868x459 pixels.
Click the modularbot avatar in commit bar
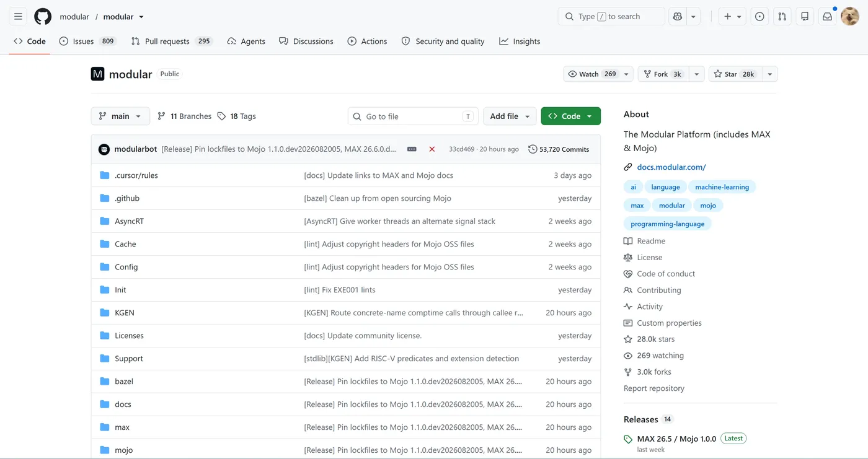pyautogui.click(x=104, y=149)
